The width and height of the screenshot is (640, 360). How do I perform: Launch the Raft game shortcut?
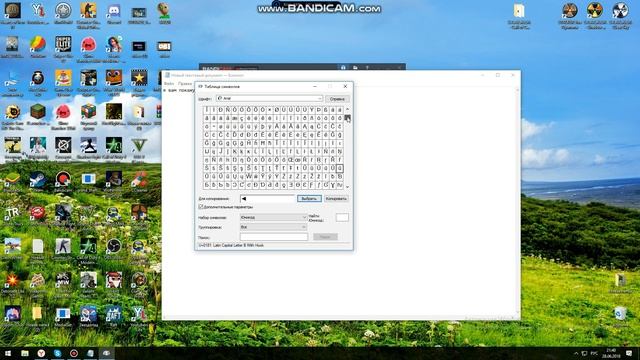[113, 314]
